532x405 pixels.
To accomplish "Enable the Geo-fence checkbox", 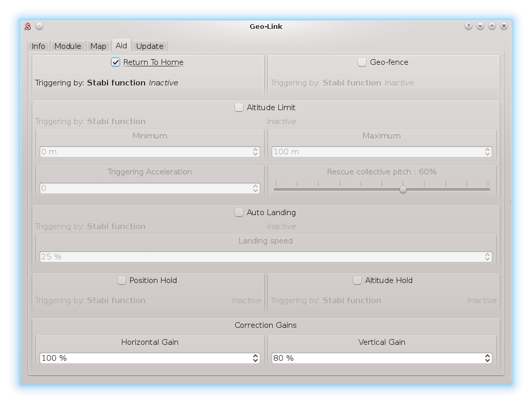I will (362, 62).
